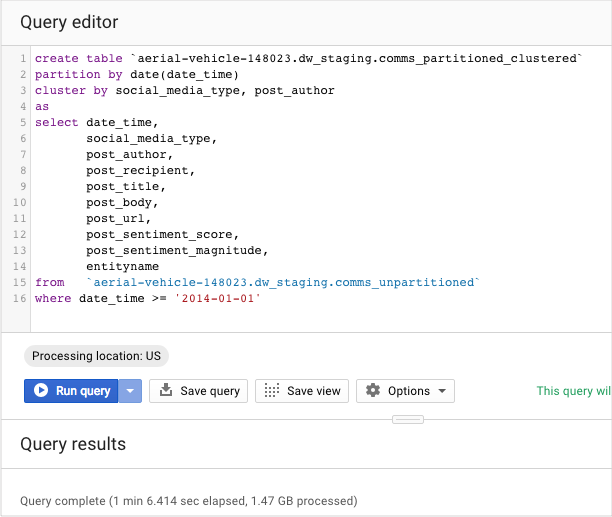The image size is (612, 517).
Task: Click 'partition by date(date_time)' on line 2
Action: [x=137, y=75]
